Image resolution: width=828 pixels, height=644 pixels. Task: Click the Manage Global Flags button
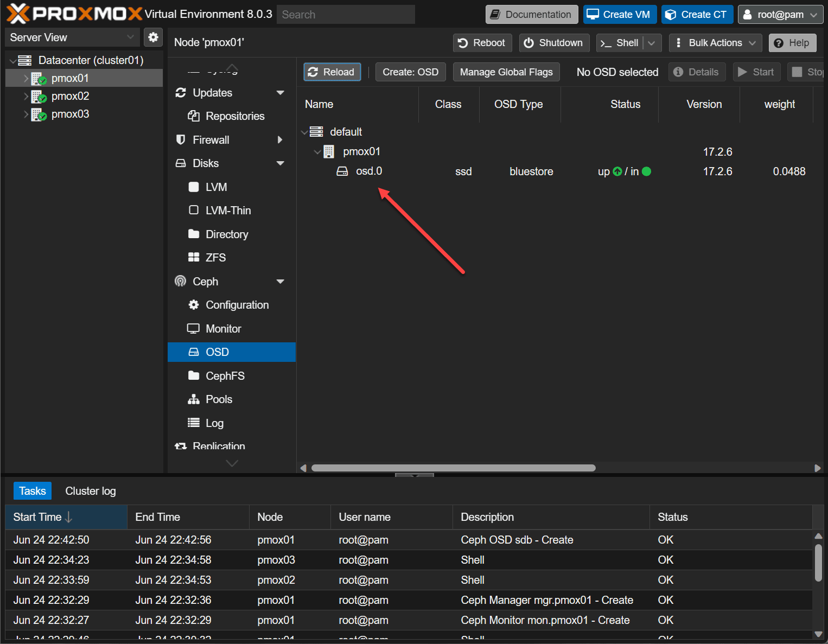pyautogui.click(x=506, y=72)
